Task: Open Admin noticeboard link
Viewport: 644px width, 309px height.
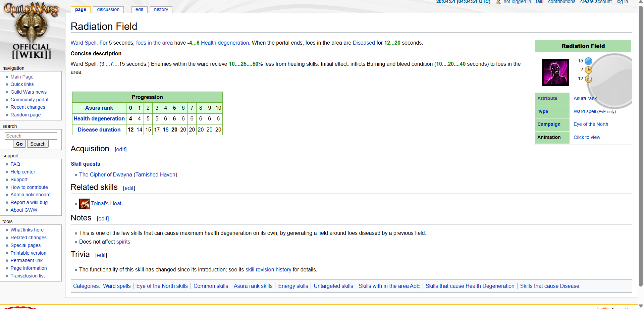Action: pos(31,195)
